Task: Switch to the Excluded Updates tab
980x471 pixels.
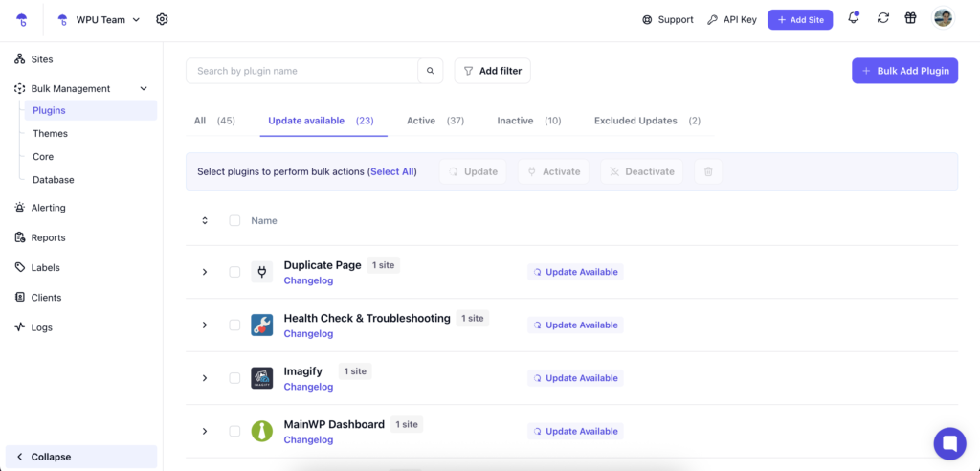Action: pyautogui.click(x=647, y=121)
